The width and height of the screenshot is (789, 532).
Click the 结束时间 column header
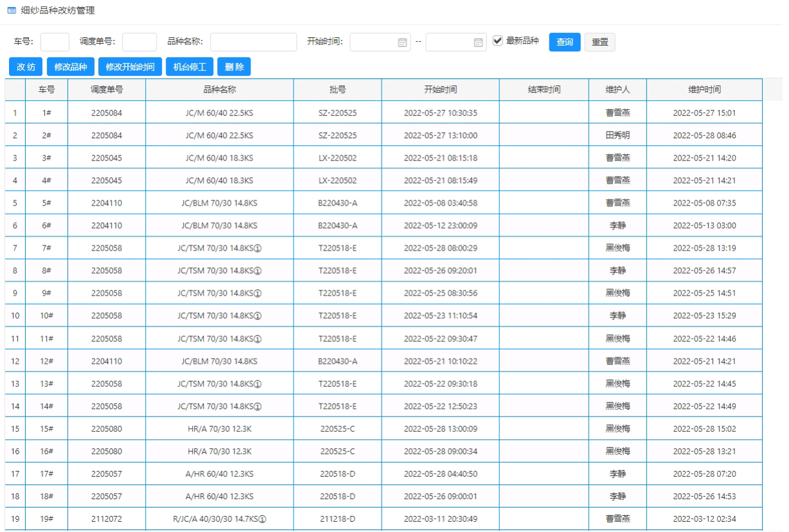(544, 90)
